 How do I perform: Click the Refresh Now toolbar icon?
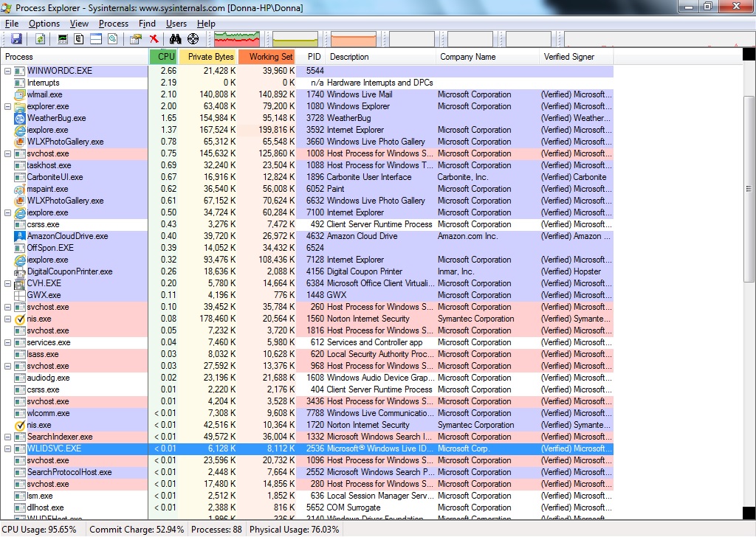click(x=40, y=39)
